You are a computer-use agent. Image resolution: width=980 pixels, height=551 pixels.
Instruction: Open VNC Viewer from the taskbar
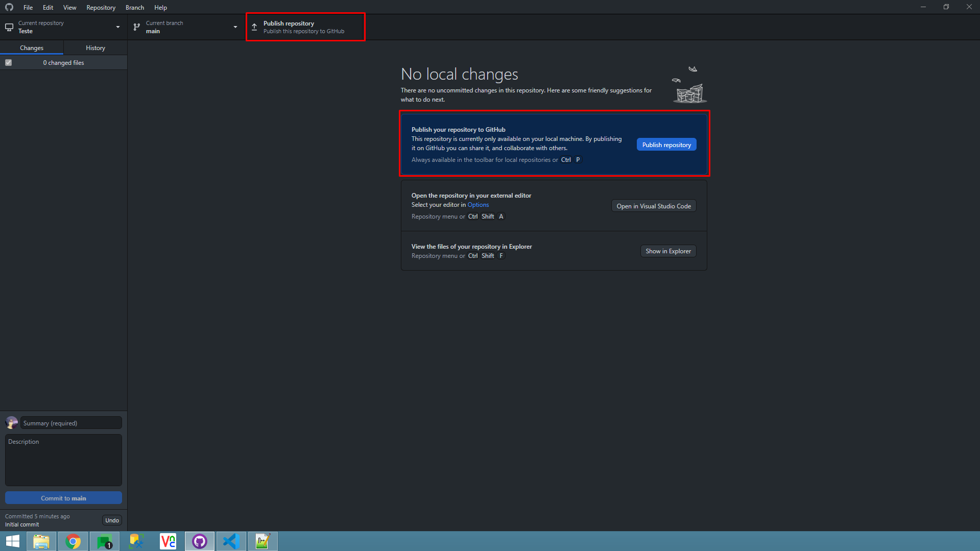pyautogui.click(x=168, y=541)
